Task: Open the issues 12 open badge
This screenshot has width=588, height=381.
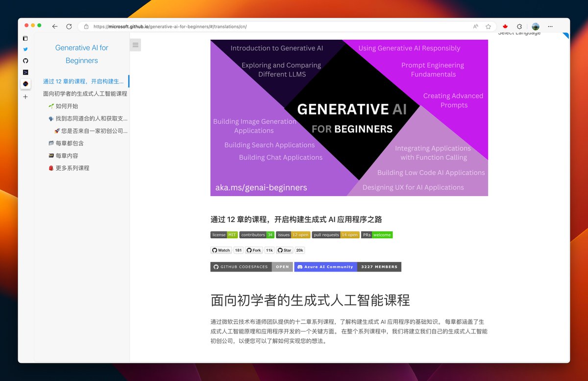Action: coord(293,235)
